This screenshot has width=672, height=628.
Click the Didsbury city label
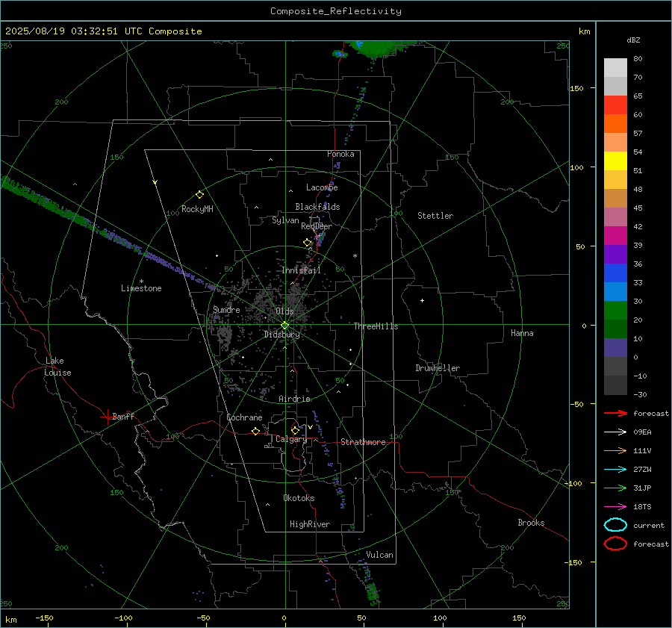point(281,335)
